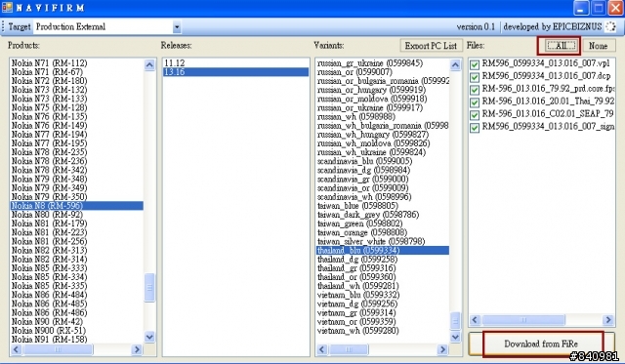Click Products list scroll right arrow
The image size is (625, 364).
pos(137,349)
